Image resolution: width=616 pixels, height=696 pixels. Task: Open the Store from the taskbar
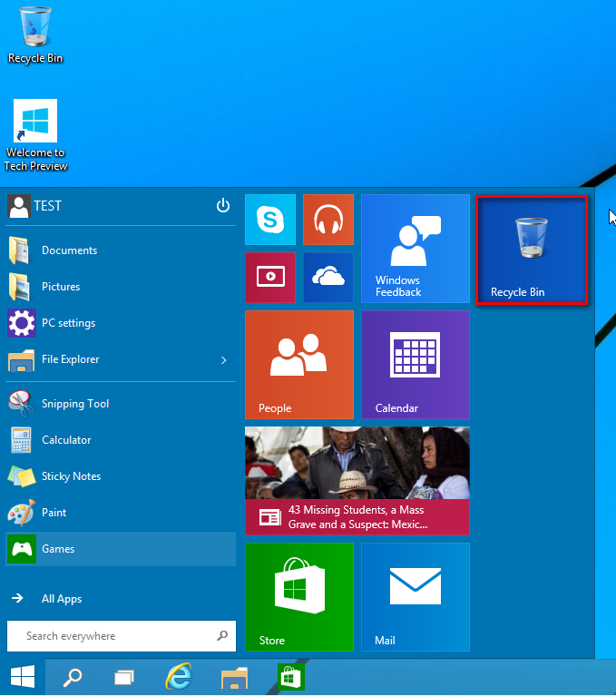(290, 677)
